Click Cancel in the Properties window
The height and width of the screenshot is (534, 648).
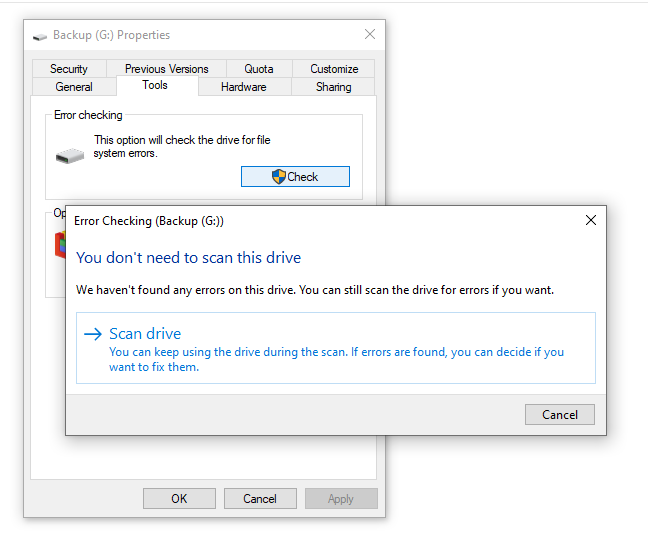click(x=260, y=498)
